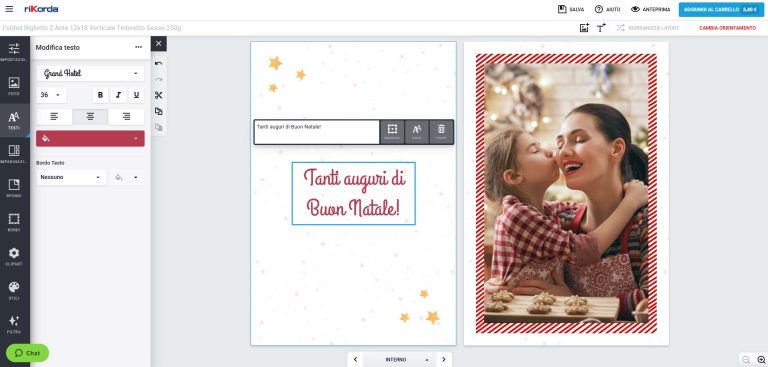Click the frame icon in floating toolbar
768x367 pixels.
point(392,132)
